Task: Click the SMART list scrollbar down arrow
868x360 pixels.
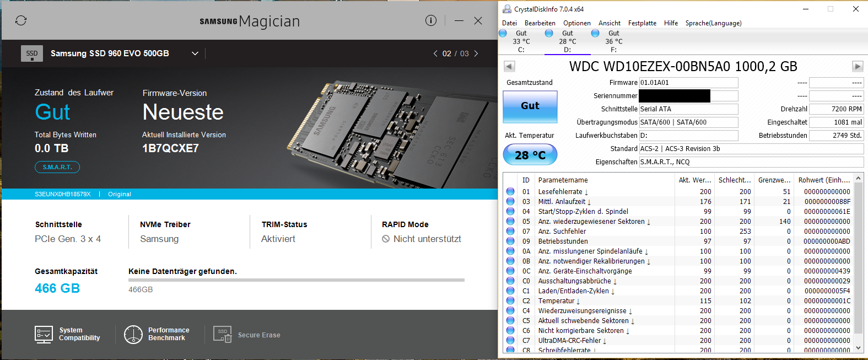Action: [858, 348]
